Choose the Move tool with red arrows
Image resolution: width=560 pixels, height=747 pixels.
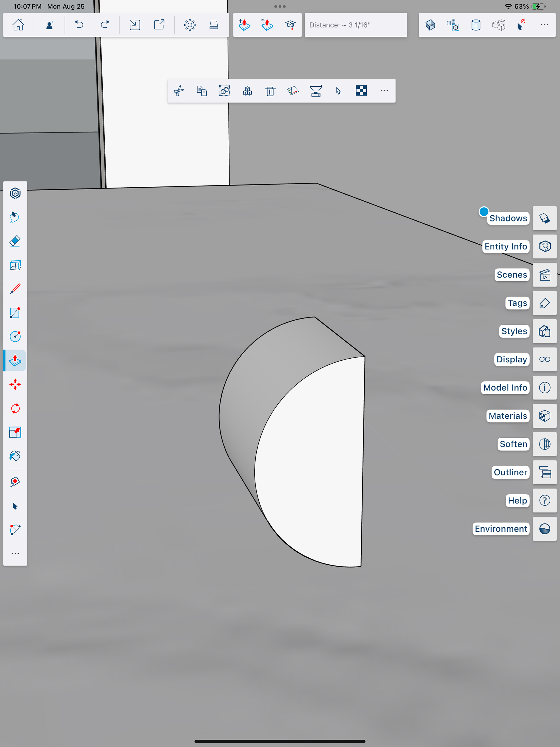pyautogui.click(x=15, y=384)
